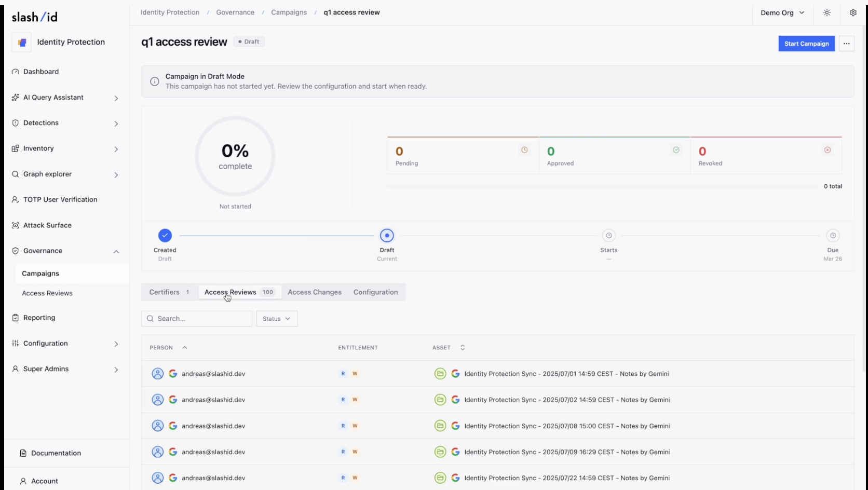
Task: Toggle light/dark theme with the sun icon
Action: click(827, 12)
